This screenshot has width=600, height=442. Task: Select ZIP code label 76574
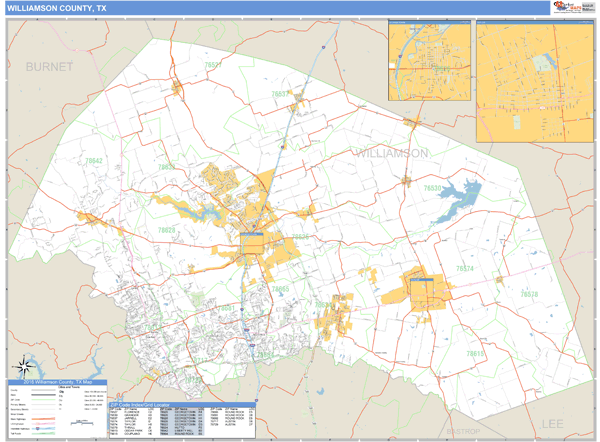465,269
